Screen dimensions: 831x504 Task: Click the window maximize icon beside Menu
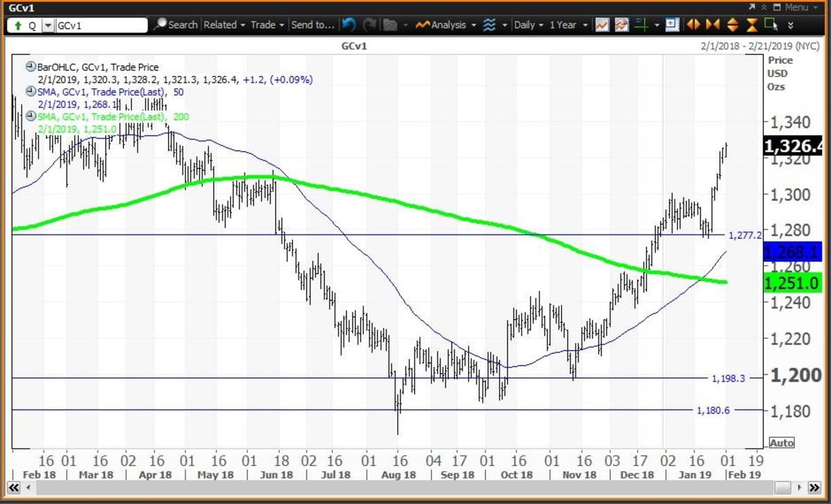point(778,7)
